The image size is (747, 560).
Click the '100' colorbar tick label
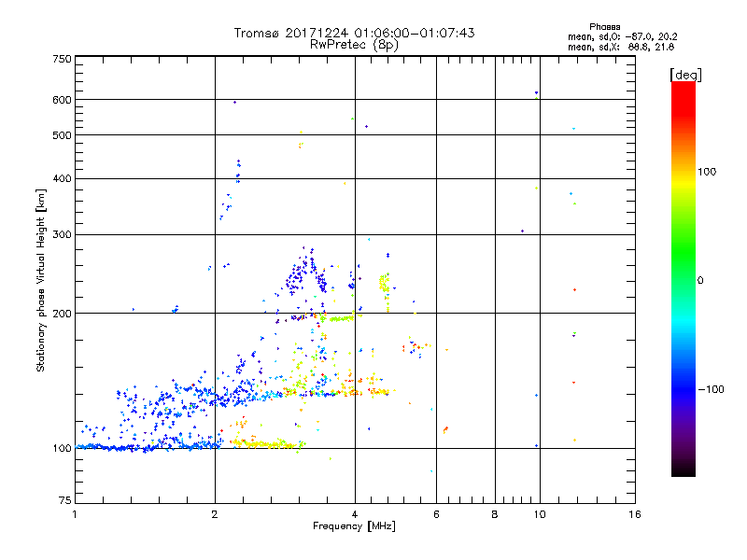[x=707, y=172]
